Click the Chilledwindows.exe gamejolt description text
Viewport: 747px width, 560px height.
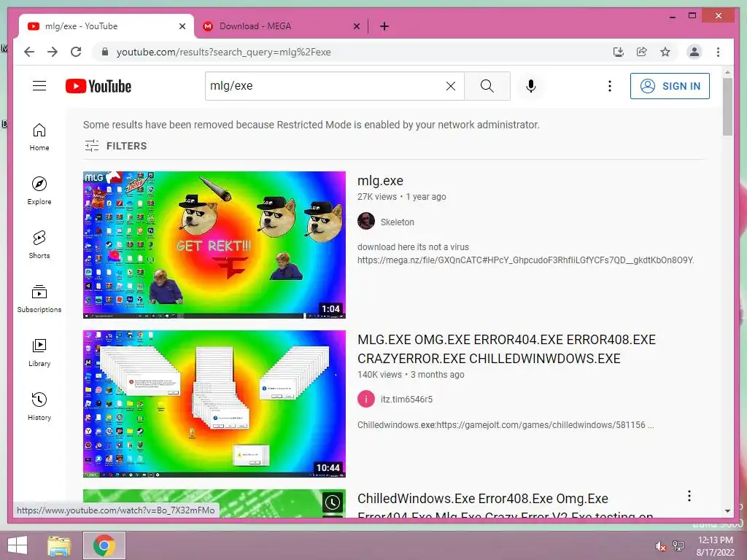[506, 425]
